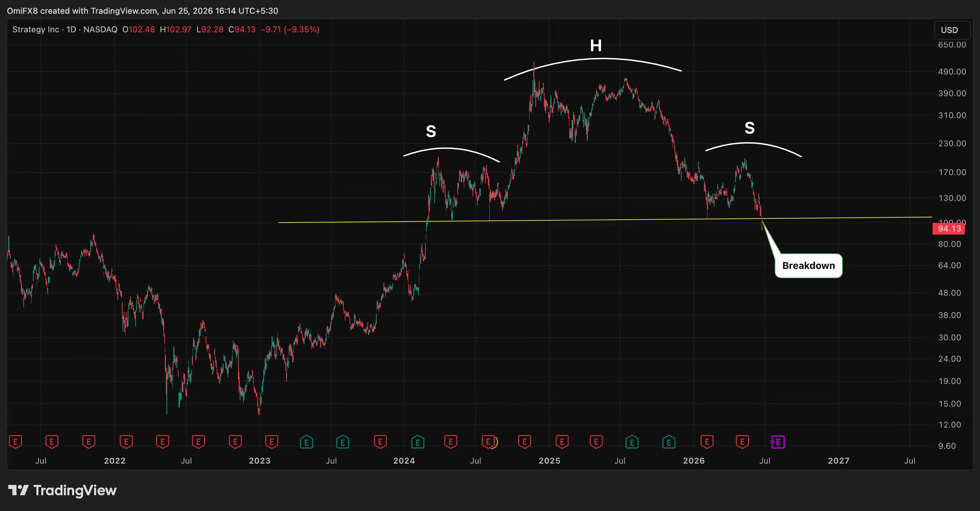980x511 pixels.
Task: Click the low value L92.28 in header
Action: 210,29
